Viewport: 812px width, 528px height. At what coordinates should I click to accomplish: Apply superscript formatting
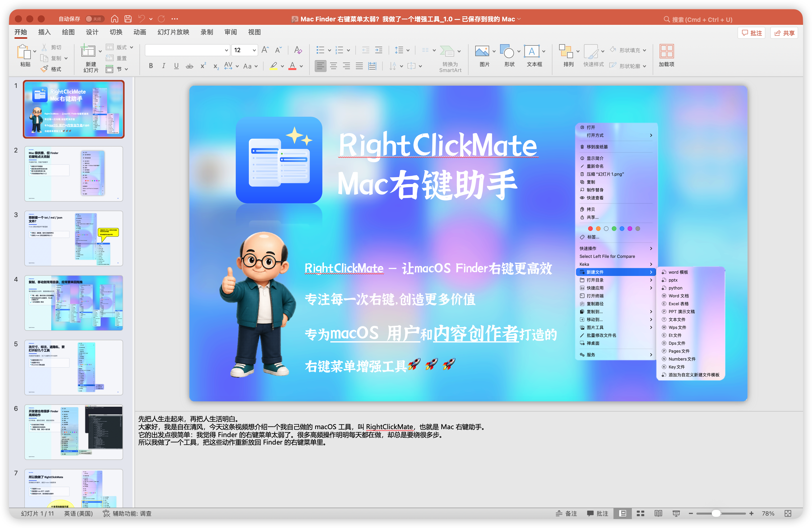203,66
